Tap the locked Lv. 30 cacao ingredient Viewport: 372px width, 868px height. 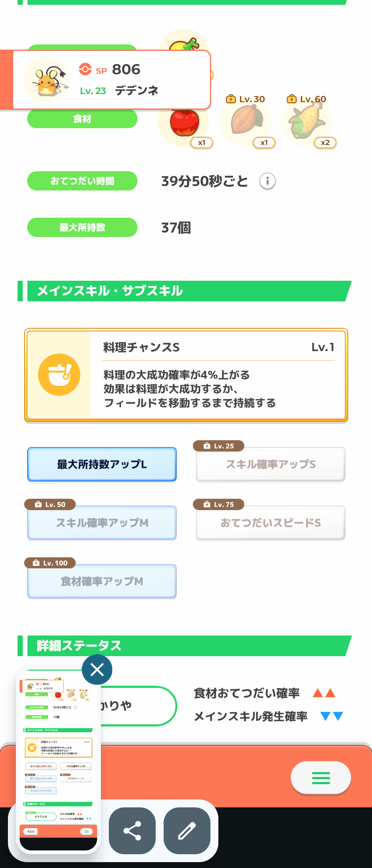(x=246, y=121)
